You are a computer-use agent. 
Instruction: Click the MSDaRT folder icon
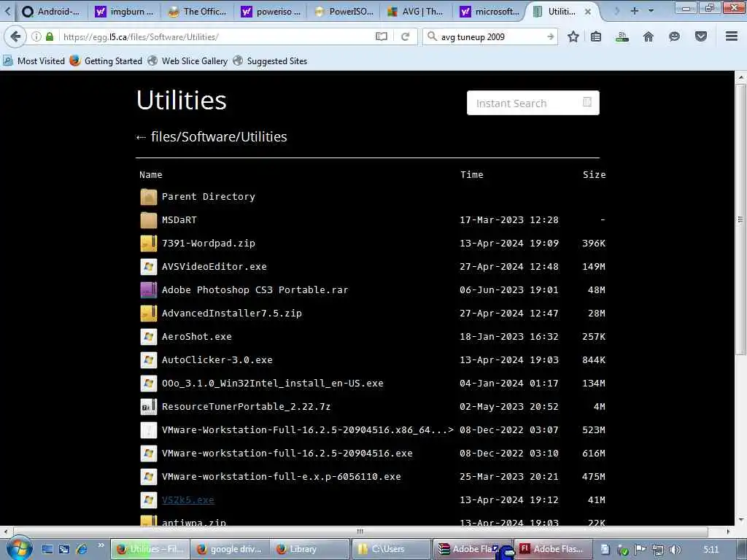[149, 220]
